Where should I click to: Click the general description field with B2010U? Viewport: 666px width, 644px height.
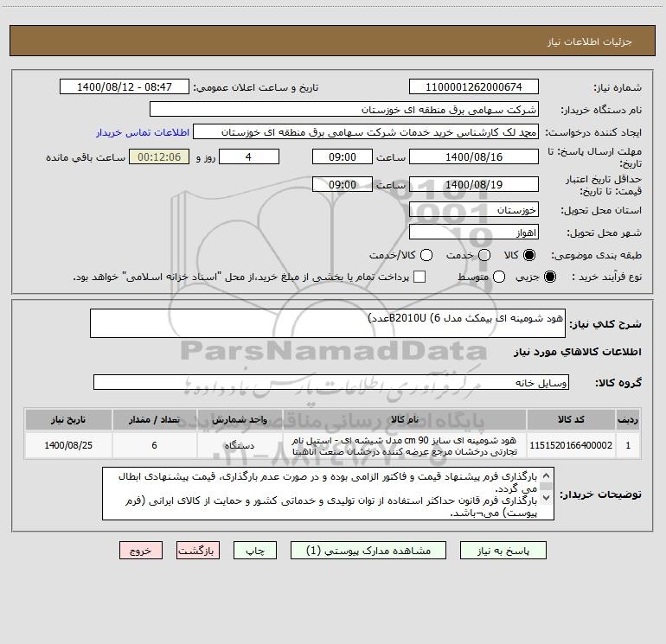328,323
